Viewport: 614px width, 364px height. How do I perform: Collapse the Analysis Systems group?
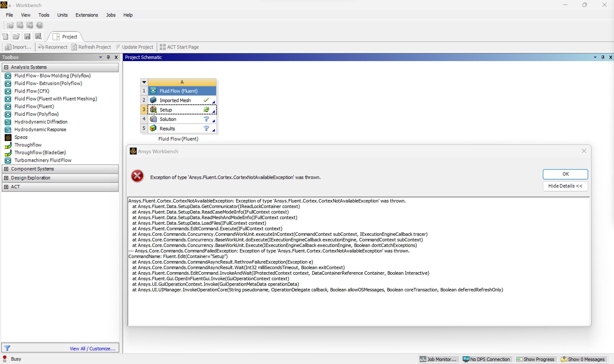pyautogui.click(x=6, y=67)
